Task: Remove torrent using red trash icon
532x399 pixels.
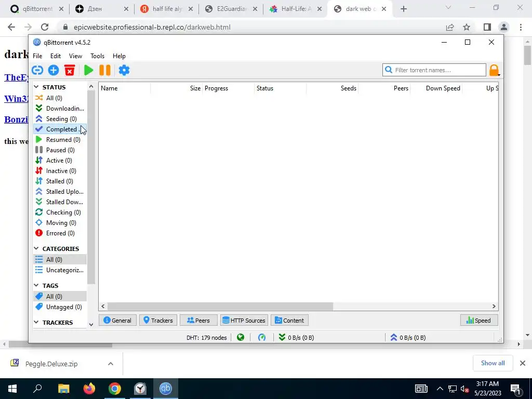Action: (70, 70)
